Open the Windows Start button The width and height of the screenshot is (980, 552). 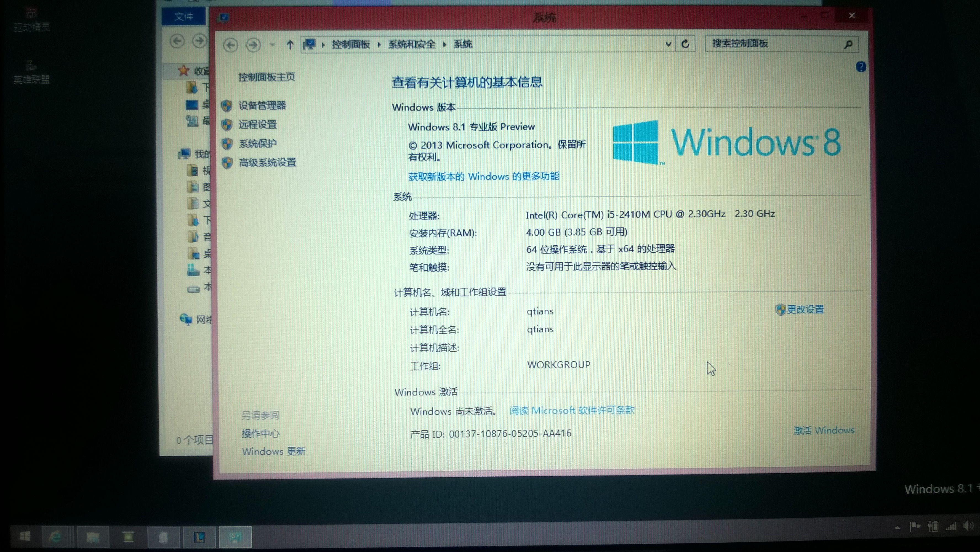pyautogui.click(x=25, y=536)
